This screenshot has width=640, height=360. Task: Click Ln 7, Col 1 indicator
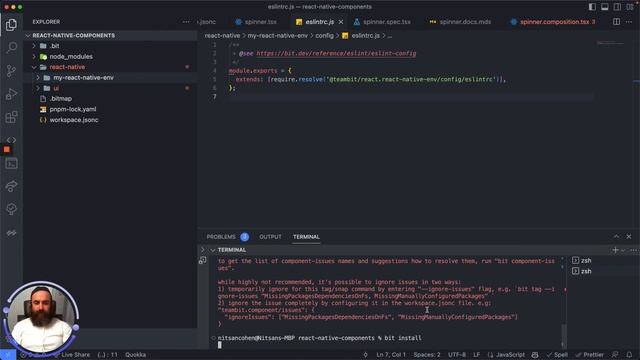pyautogui.click(x=391, y=355)
